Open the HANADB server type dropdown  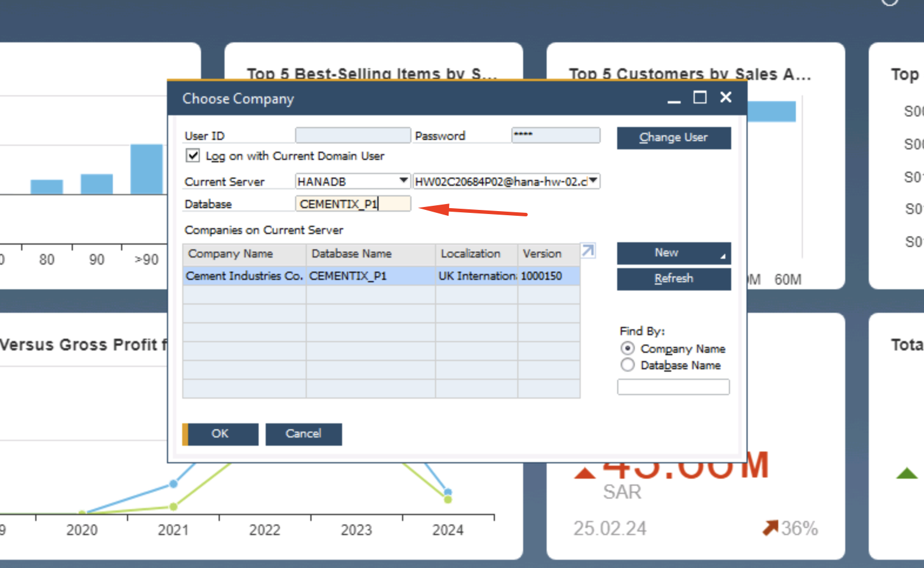point(403,181)
